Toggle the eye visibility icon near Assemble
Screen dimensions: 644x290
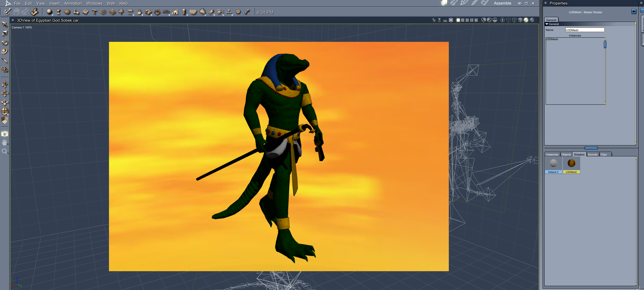pyautogui.click(x=520, y=3)
